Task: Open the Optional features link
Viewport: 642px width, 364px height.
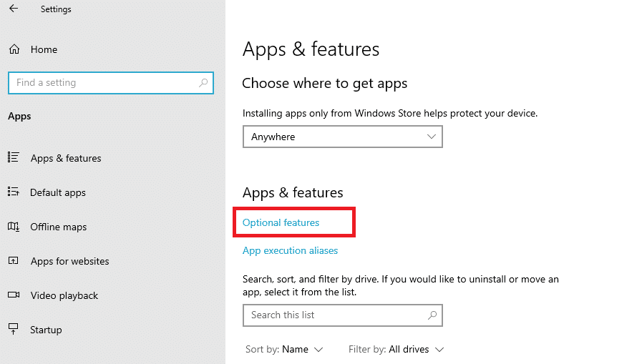Action: coord(281,222)
